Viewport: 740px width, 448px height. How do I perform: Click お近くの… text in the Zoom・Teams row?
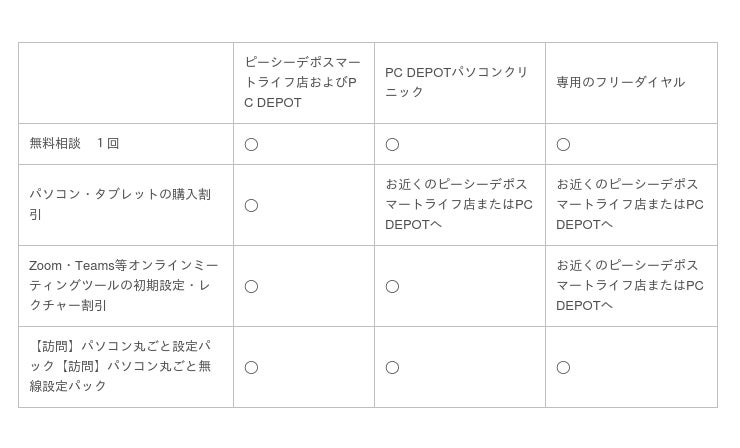coord(629,285)
